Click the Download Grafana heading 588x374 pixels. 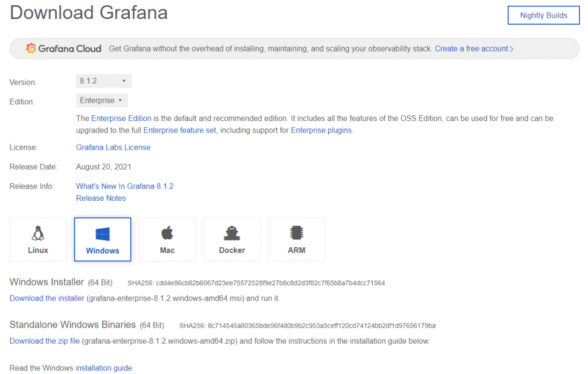[x=88, y=13]
